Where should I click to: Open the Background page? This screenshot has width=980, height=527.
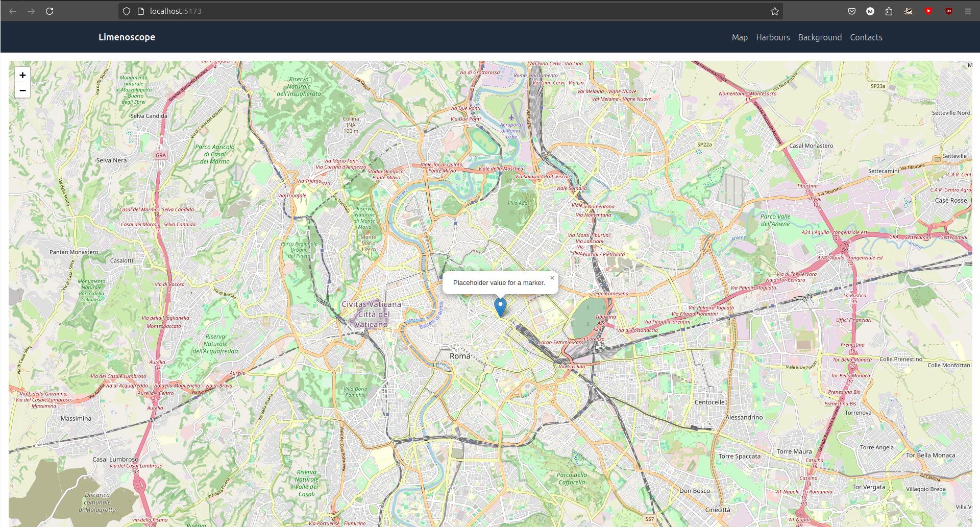click(820, 37)
